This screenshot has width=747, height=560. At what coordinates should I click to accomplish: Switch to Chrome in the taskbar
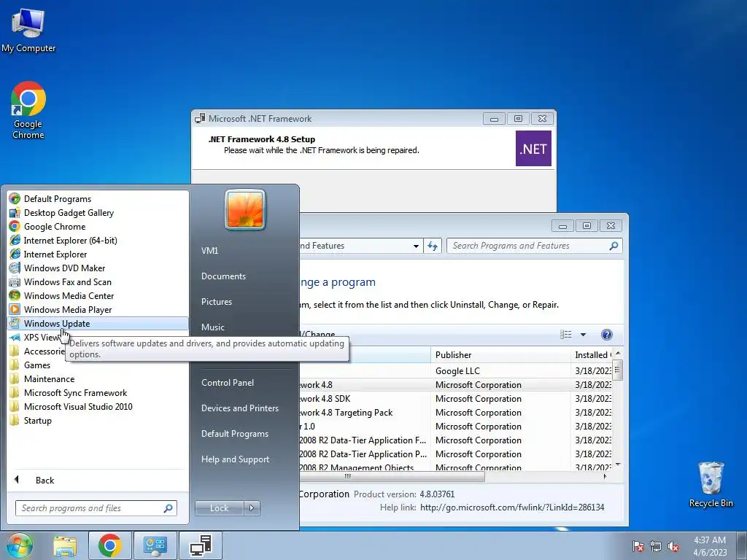click(109, 545)
